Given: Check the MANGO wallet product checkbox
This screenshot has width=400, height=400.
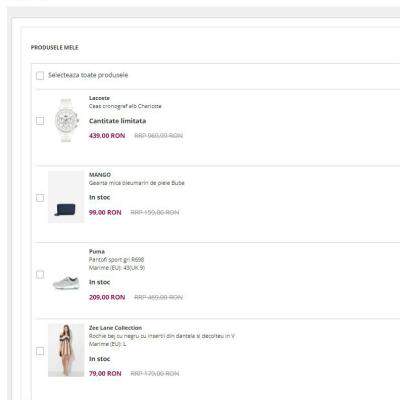Looking at the screenshot, I should [x=40, y=198].
